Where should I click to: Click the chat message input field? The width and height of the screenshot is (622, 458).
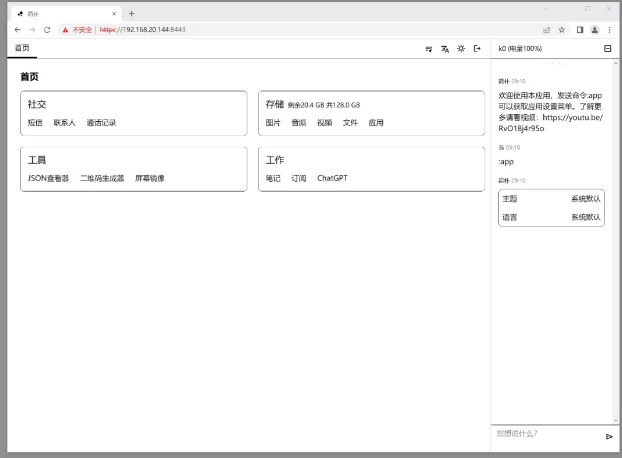click(545, 434)
